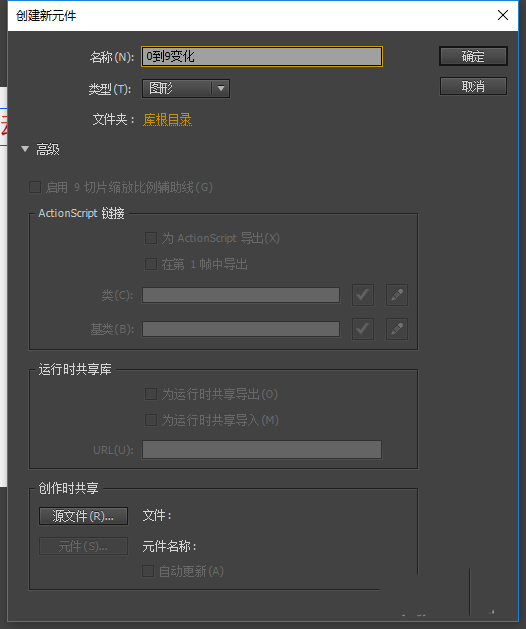
Task: Click into the 基类(B) text field
Action: 241,329
